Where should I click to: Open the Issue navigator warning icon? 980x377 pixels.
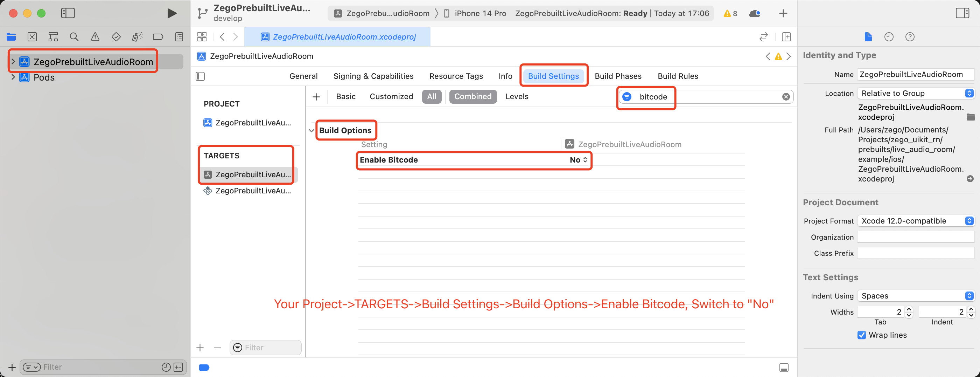[x=95, y=37]
